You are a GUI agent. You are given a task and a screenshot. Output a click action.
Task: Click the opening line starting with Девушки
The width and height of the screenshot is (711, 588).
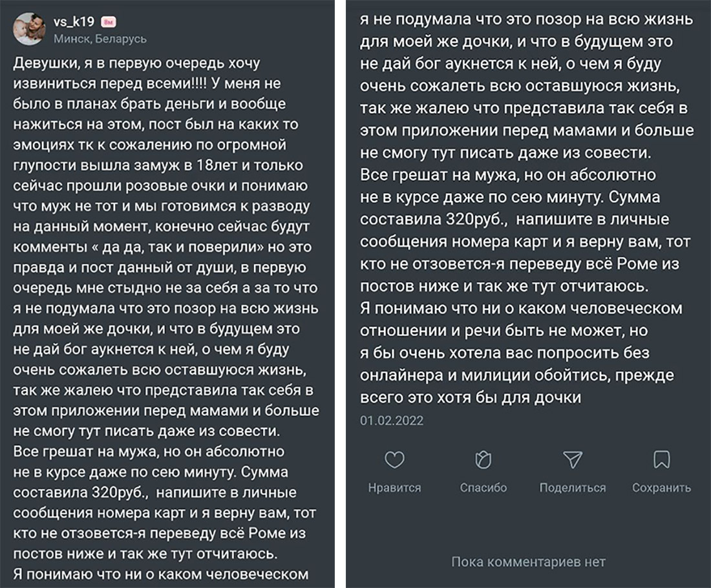pyautogui.click(x=136, y=63)
